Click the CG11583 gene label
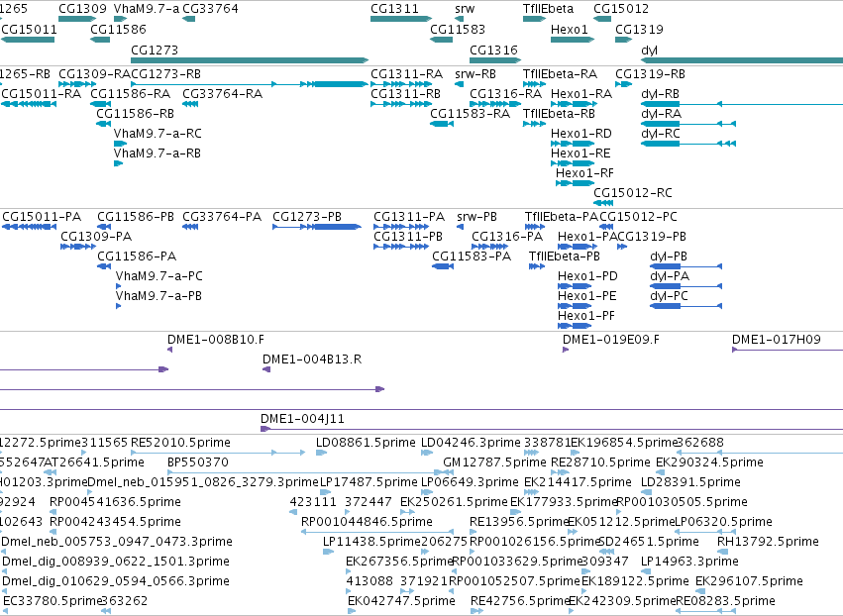843x616 pixels. click(458, 29)
